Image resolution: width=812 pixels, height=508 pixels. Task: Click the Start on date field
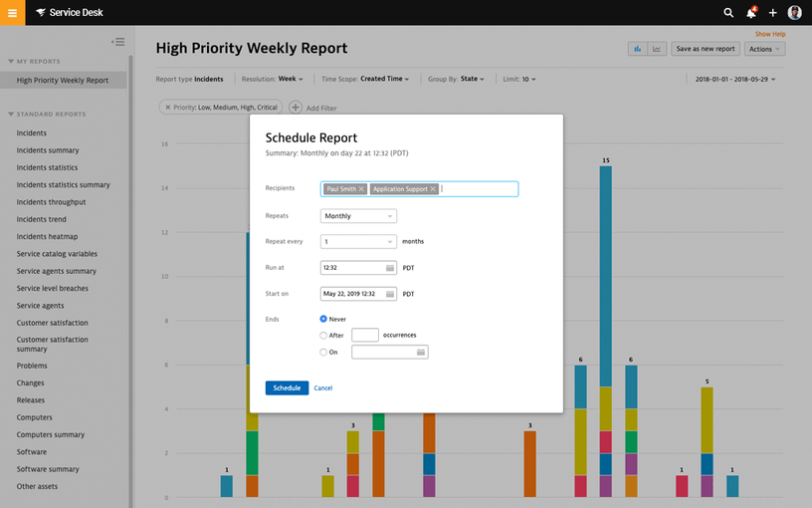pyautogui.click(x=358, y=294)
